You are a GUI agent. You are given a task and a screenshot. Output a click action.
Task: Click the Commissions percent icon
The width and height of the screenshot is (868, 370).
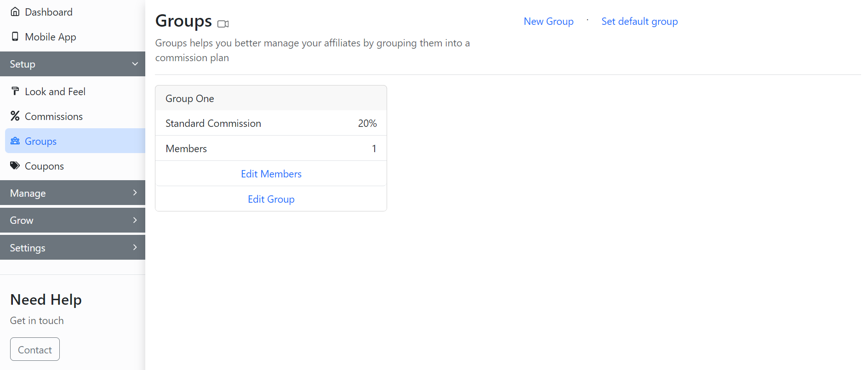15,116
